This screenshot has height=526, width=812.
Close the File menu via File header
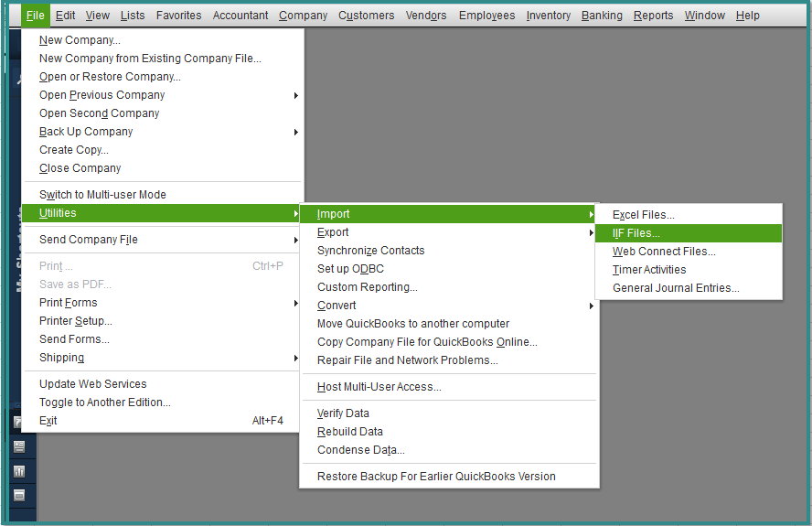tap(36, 16)
